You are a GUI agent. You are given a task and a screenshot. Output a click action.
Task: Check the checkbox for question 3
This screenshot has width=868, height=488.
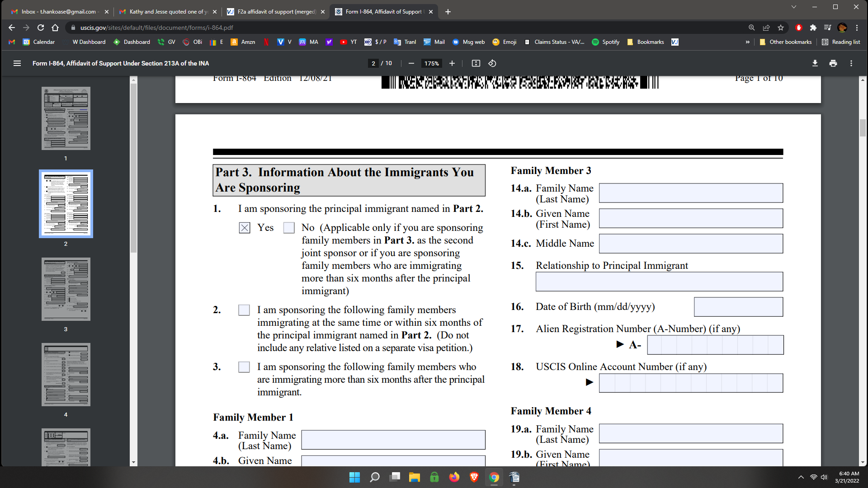pyautogui.click(x=244, y=367)
